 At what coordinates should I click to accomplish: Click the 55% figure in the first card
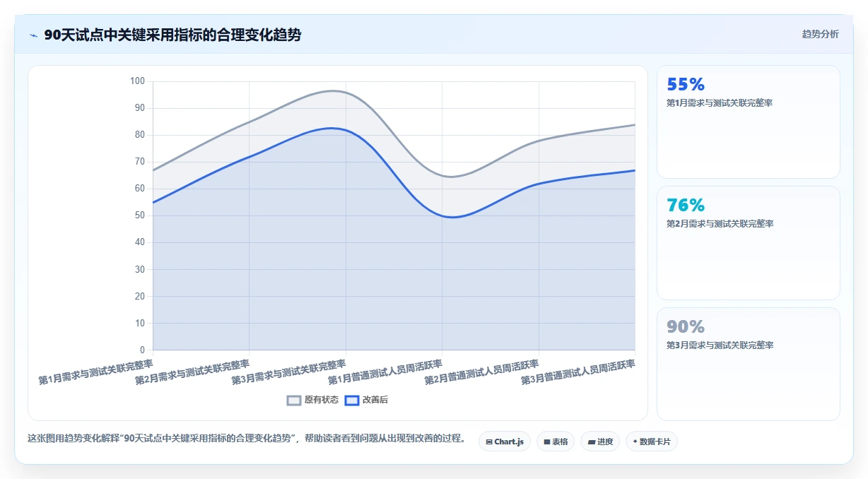pos(686,84)
